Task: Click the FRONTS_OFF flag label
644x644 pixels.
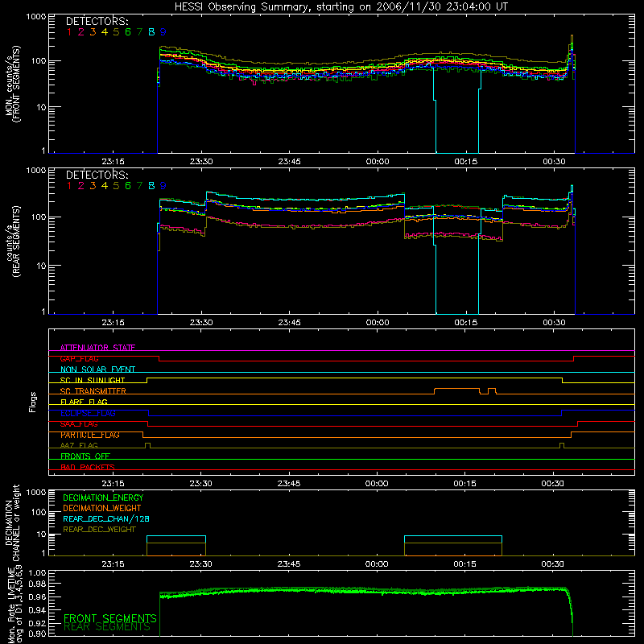Action: [85, 456]
